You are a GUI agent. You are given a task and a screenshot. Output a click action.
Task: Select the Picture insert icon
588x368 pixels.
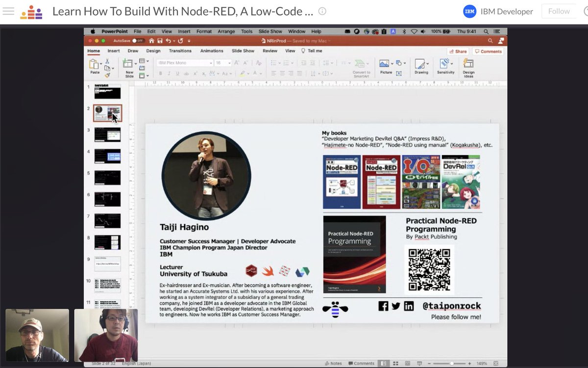pos(384,63)
